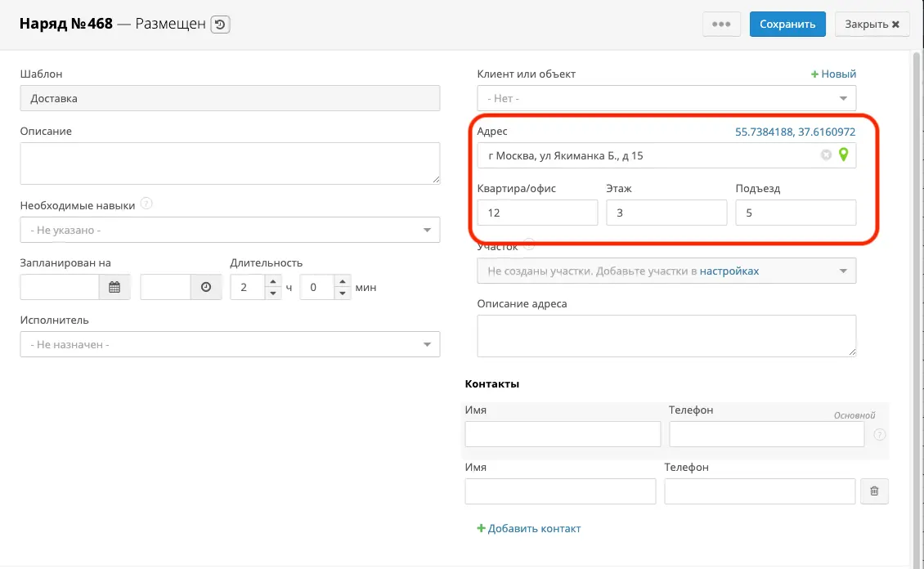Click second contact Имя field

click(x=560, y=491)
